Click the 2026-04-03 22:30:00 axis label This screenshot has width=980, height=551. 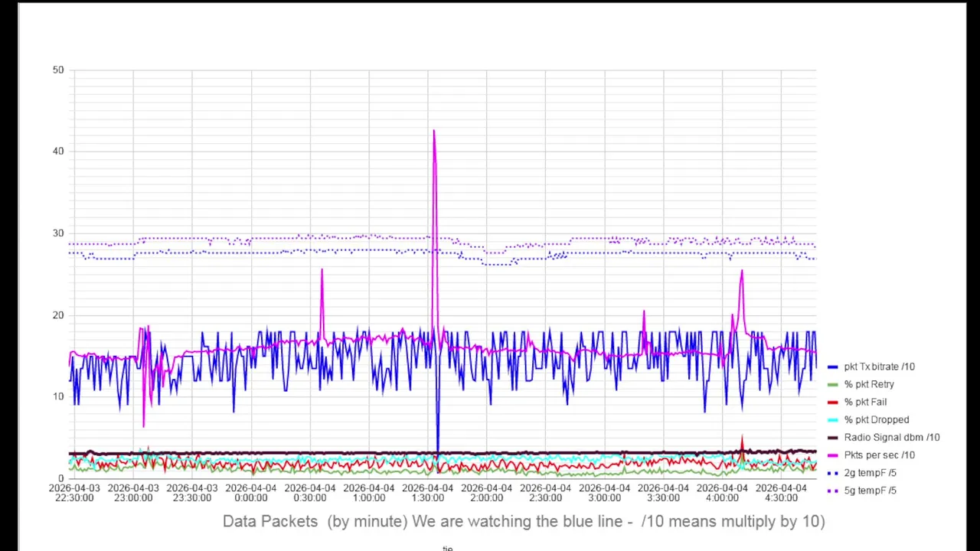coord(74,493)
